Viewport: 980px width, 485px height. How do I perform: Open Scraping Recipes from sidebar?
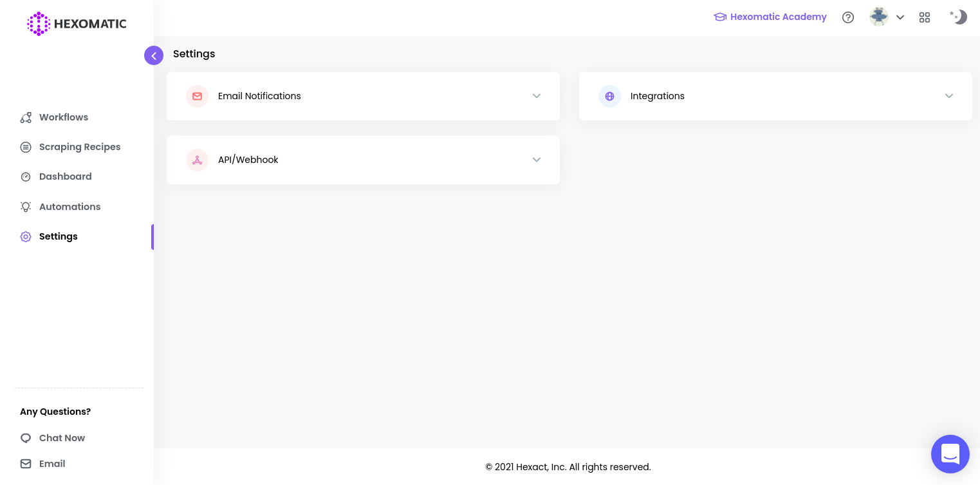79,147
